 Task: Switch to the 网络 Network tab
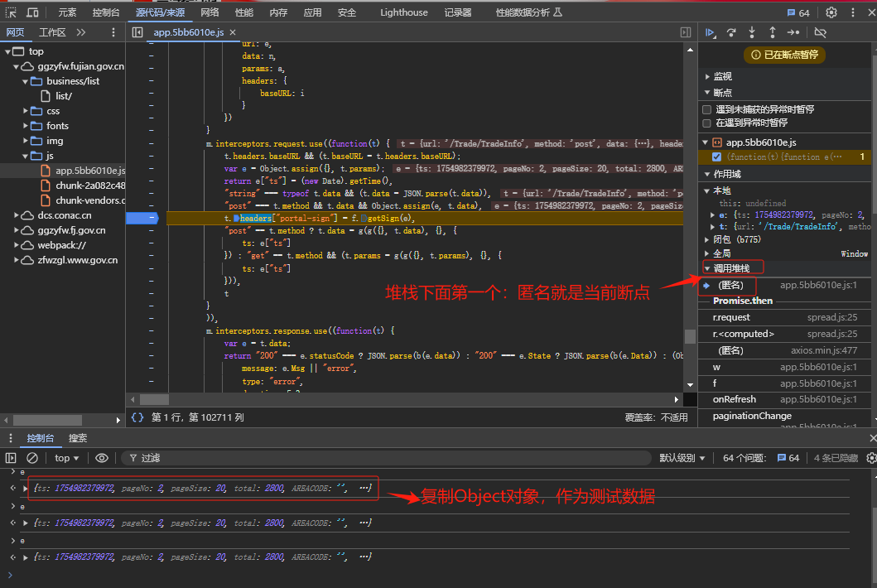[210, 12]
